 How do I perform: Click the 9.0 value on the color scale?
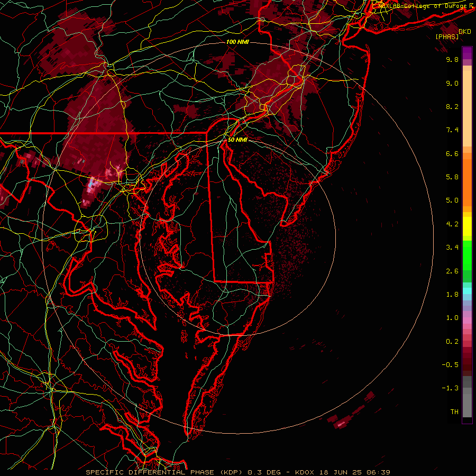point(452,83)
